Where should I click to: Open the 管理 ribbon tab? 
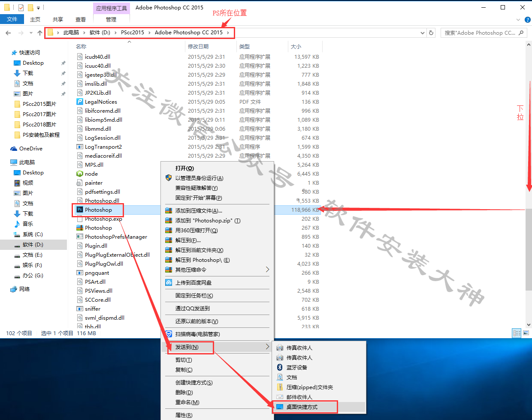pos(111,20)
